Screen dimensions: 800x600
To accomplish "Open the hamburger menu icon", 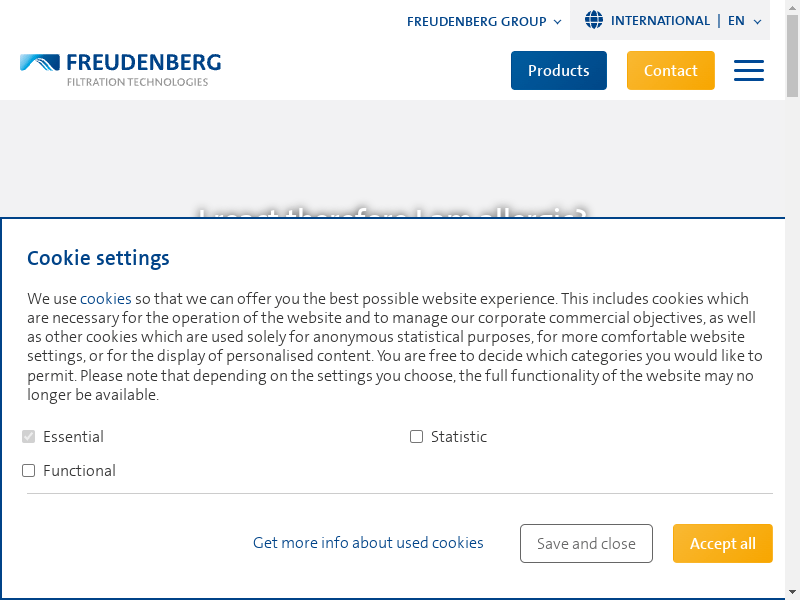I will click(x=748, y=70).
